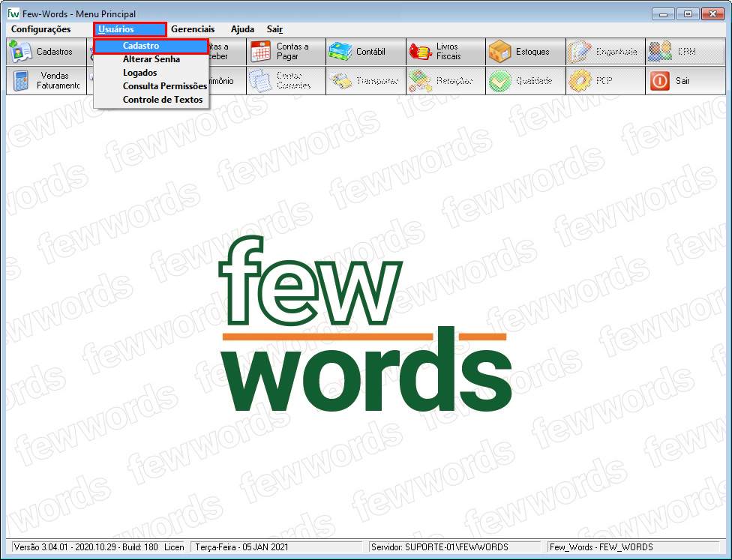Click Livros Fiscais button label

(448, 51)
